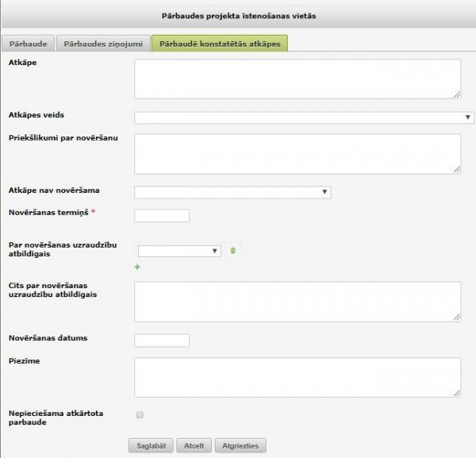Click the Novēršanas datums field
Image resolution: width=476 pixels, height=458 pixels.
[162, 341]
